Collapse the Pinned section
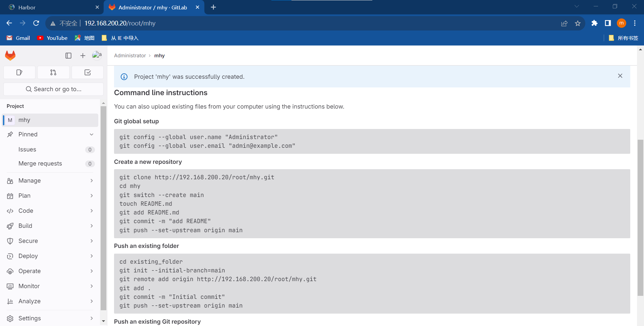 (92, 134)
